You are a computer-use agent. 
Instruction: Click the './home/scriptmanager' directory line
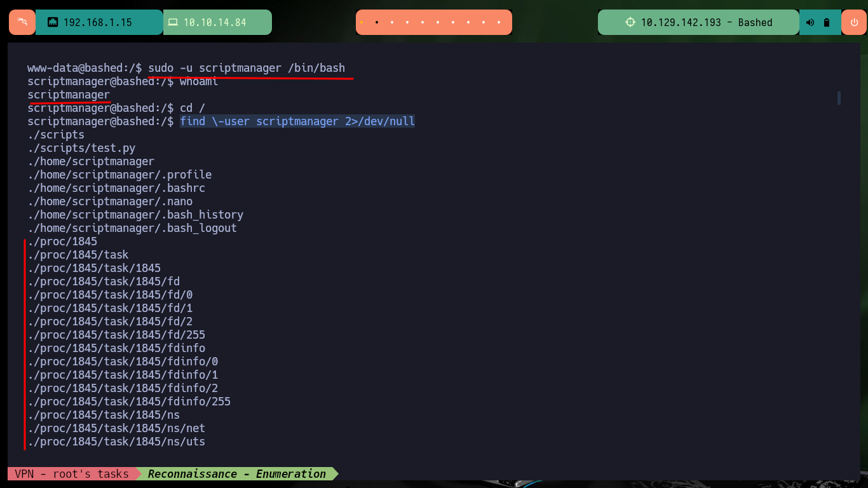pyautogui.click(x=91, y=161)
